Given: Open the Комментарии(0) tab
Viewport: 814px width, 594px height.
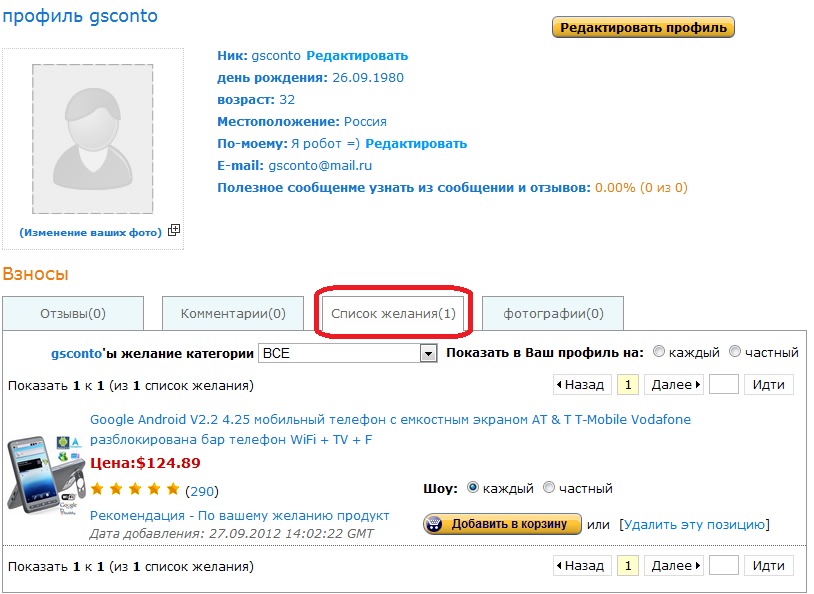Looking at the screenshot, I should click(x=233, y=313).
